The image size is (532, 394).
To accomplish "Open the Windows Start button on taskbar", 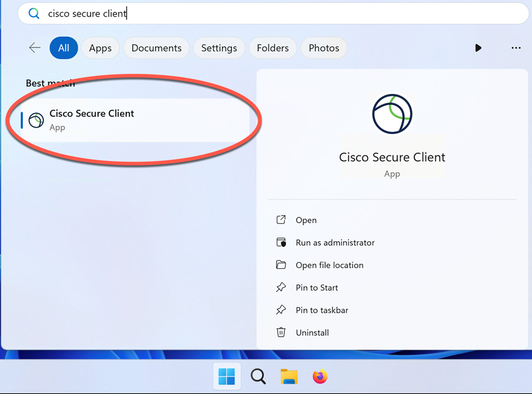I will (x=226, y=376).
